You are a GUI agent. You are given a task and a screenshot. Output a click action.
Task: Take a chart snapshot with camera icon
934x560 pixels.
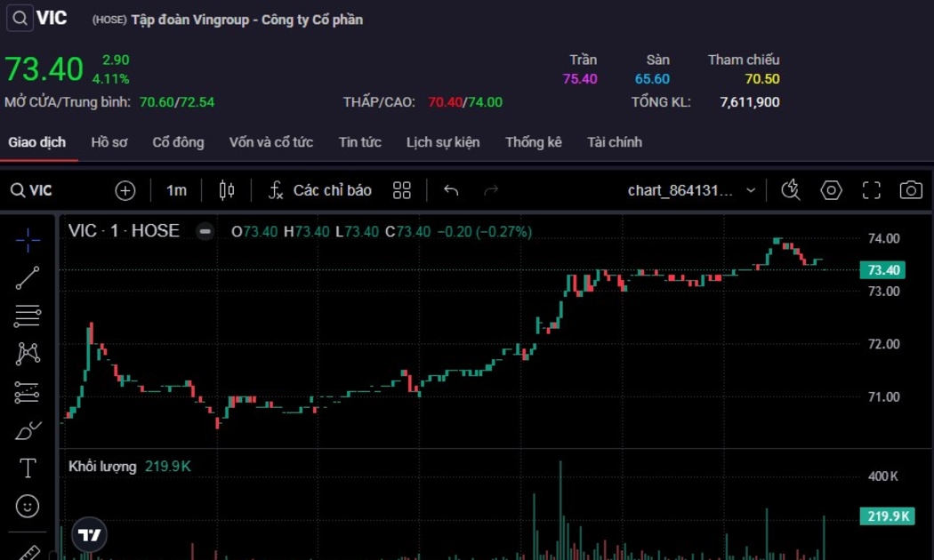coord(910,190)
